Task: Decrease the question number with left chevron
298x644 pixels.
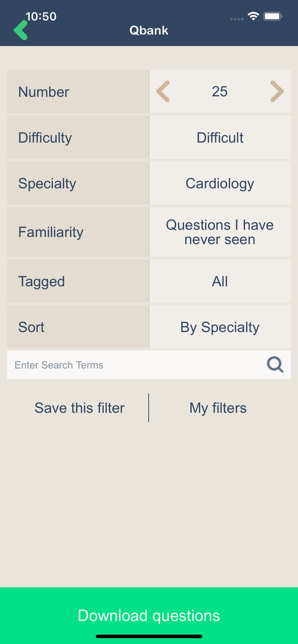Action: (x=163, y=91)
